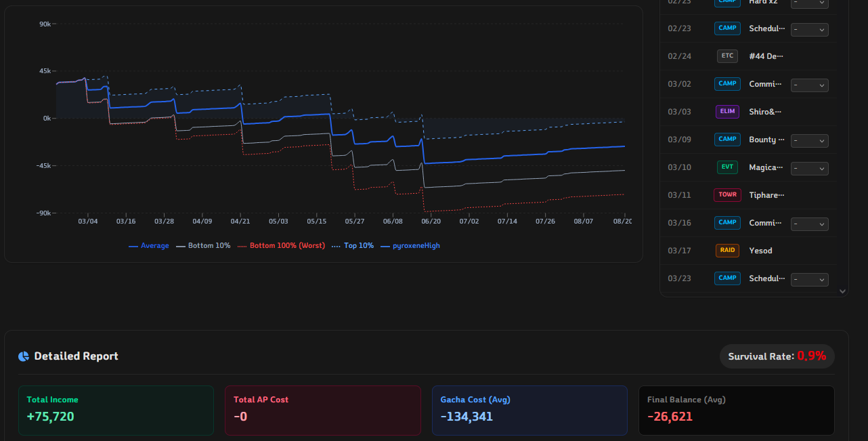Click the CAMP badge on the 02/23 row
This screenshot has height=441, width=868.
coord(727,28)
